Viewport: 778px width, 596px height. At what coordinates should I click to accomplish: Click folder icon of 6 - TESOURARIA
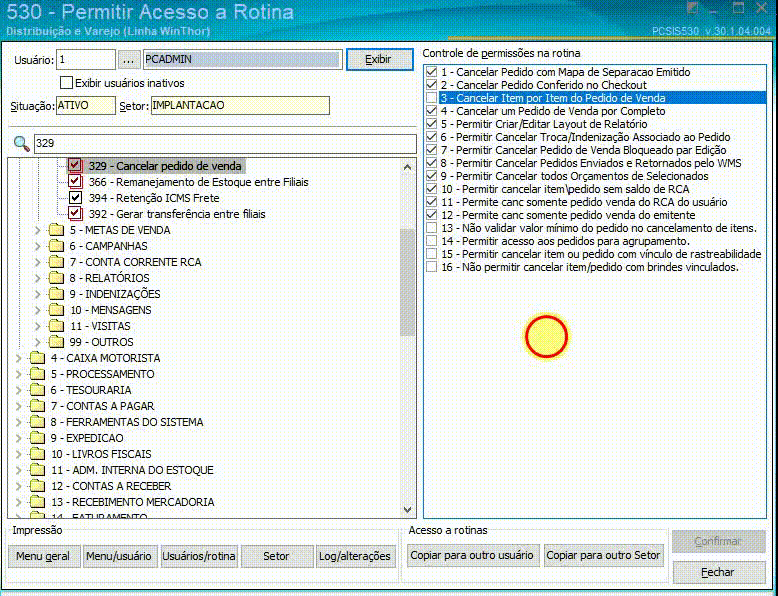[x=37, y=390]
